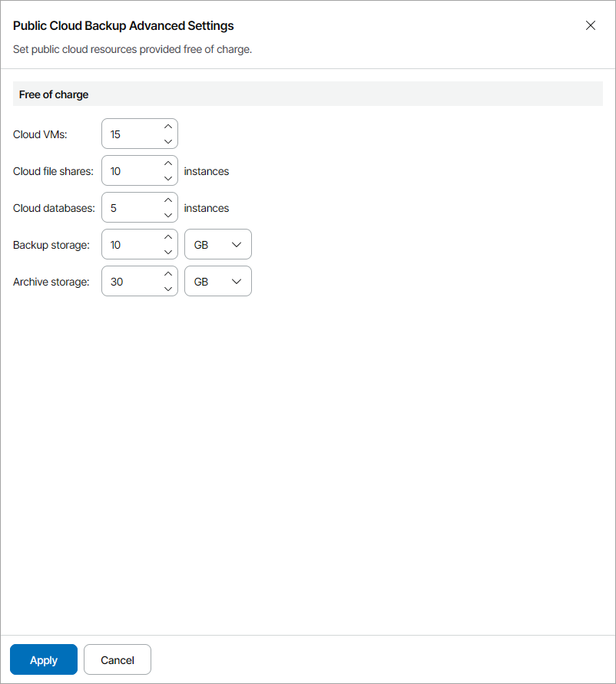Click the 'Cloud file shares:' label
616x684 pixels.
pyautogui.click(x=53, y=171)
